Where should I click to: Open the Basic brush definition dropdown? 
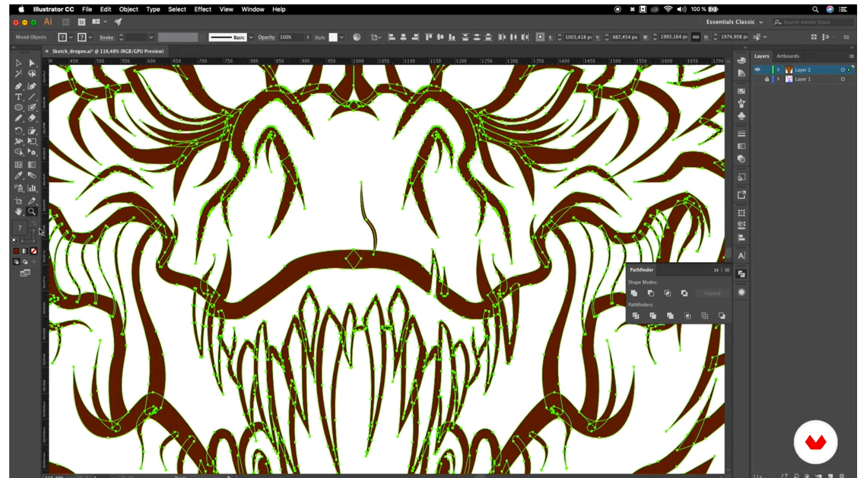point(251,37)
